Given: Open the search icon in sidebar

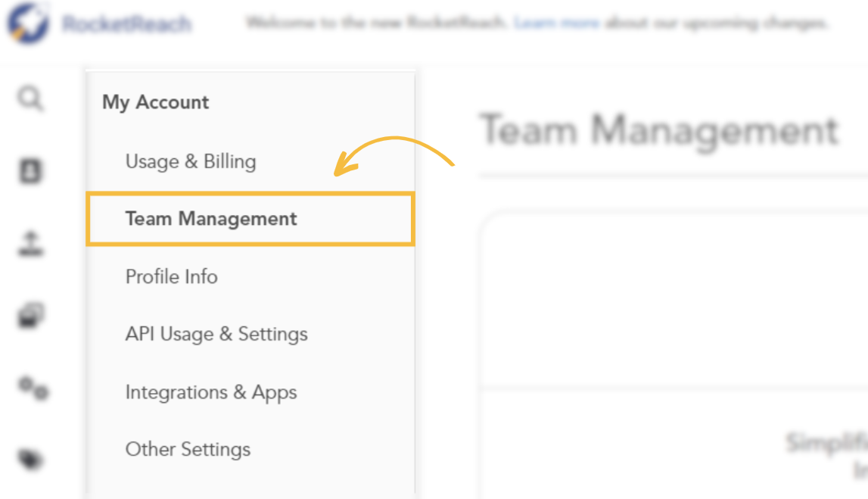Looking at the screenshot, I should 30,98.
